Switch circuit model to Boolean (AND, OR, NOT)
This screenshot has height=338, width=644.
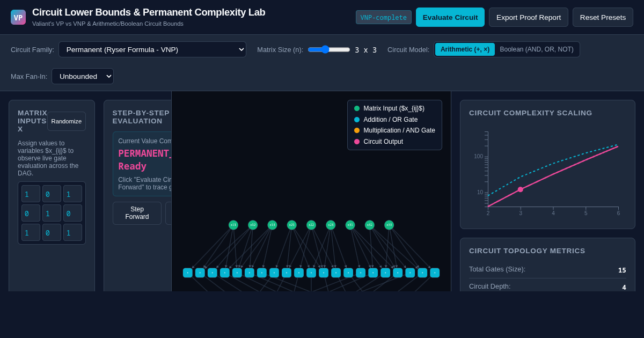[537, 49]
